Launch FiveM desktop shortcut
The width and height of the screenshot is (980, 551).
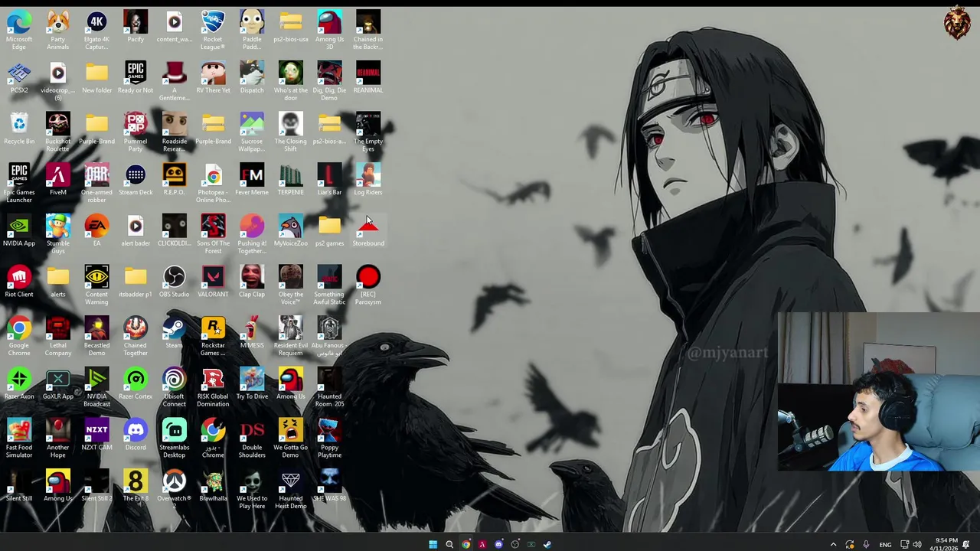(58, 180)
